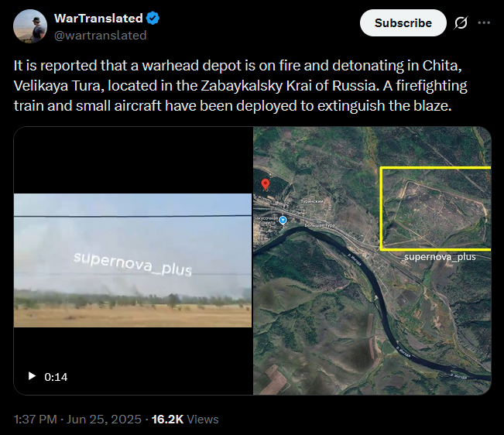The image size is (504, 435).
Task: Click the blue verified badge
Action: click(x=153, y=19)
